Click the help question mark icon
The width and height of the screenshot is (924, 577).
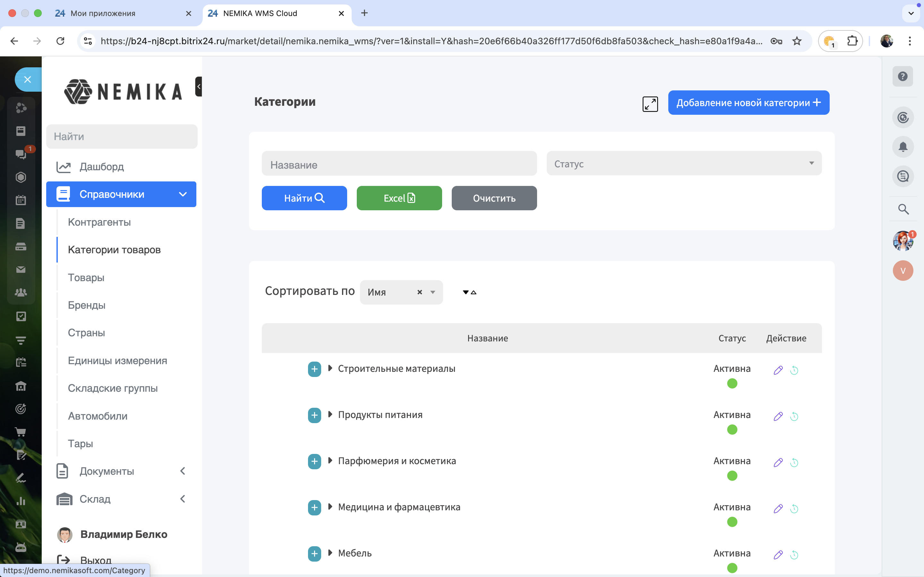pyautogui.click(x=903, y=76)
